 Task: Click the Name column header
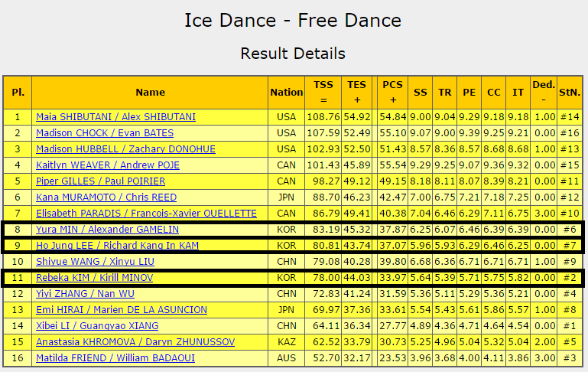pyautogui.click(x=150, y=93)
